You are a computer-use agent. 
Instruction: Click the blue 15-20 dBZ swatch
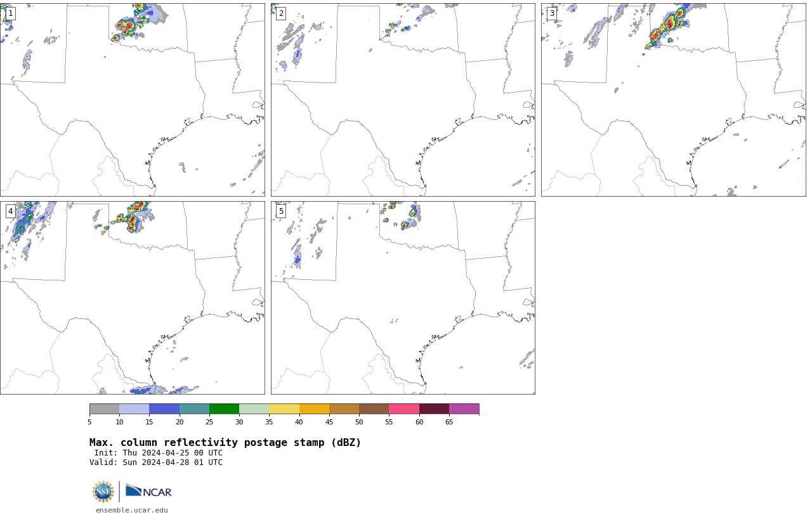pyautogui.click(x=164, y=409)
